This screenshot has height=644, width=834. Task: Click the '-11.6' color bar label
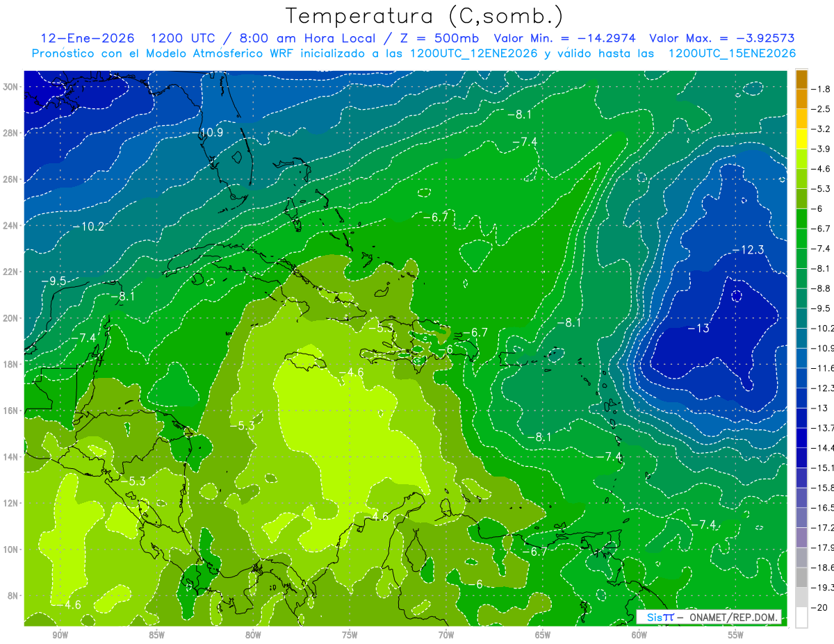point(822,368)
